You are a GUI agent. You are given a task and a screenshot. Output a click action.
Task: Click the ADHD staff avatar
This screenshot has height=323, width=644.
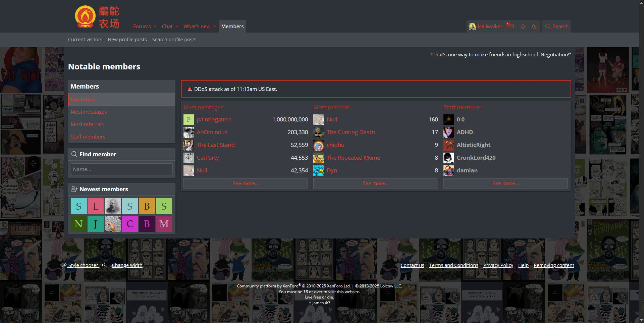pyautogui.click(x=449, y=132)
